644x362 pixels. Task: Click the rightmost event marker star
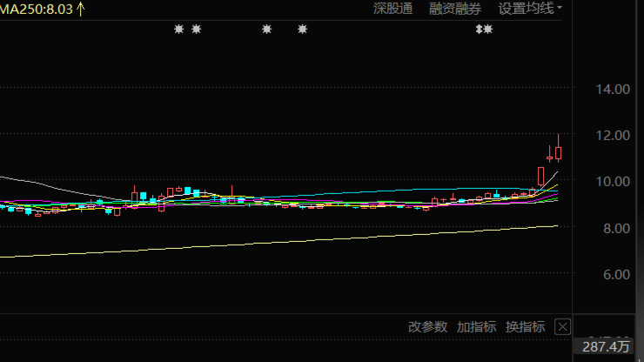click(488, 30)
